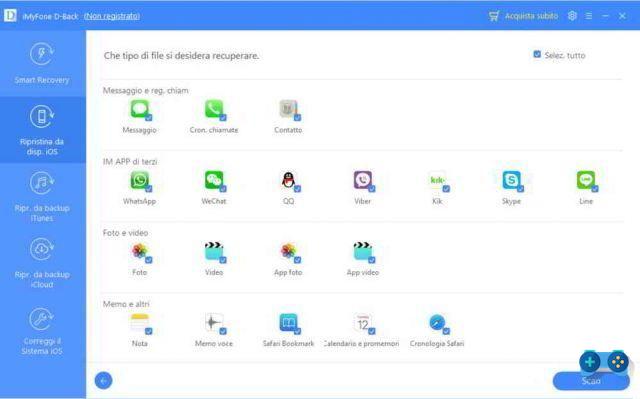Select the App foto icon

(x=288, y=251)
